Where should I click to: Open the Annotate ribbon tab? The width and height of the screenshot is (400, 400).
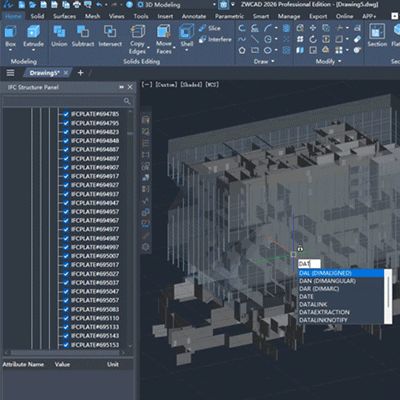[x=194, y=16]
